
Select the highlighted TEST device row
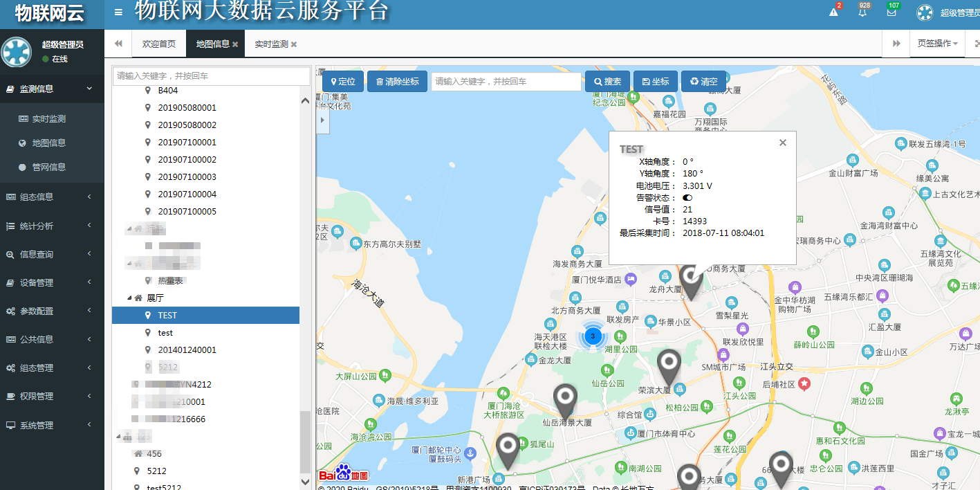pos(205,316)
